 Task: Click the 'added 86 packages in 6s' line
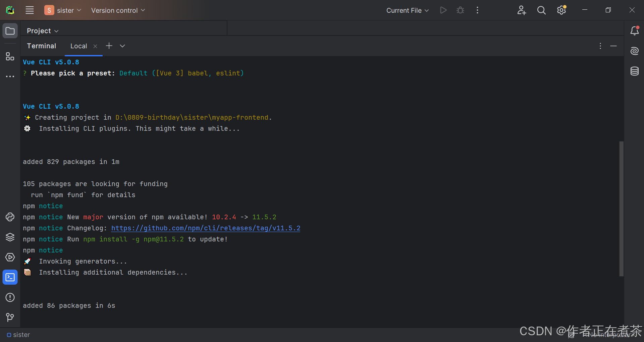(x=69, y=306)
